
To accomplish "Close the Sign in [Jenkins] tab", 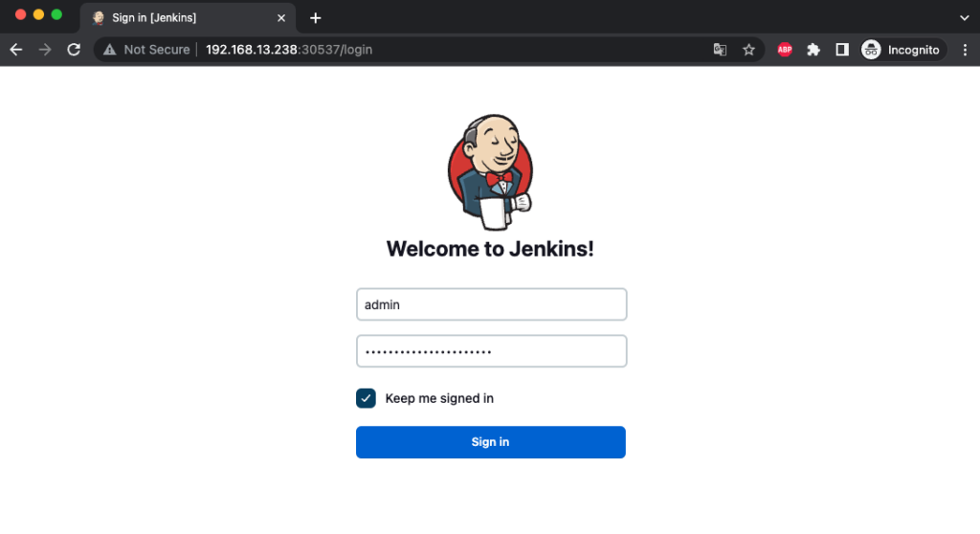I will click(281, 18).
